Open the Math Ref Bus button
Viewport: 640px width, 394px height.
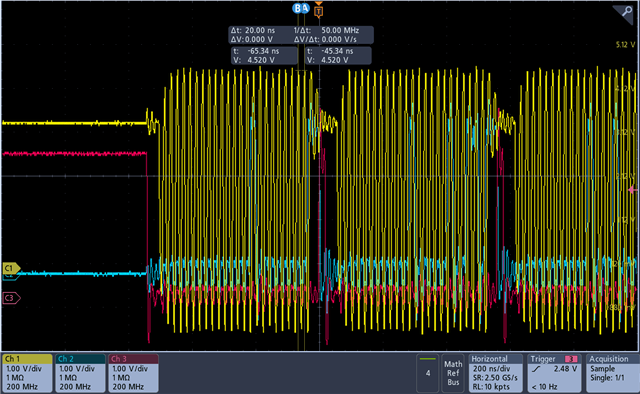click(x=453, y=373)
